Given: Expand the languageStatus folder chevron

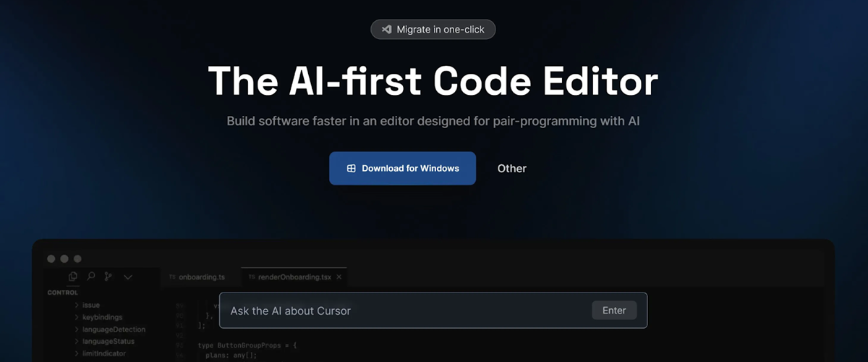Looking at the screenshot, I should [77, 341].
